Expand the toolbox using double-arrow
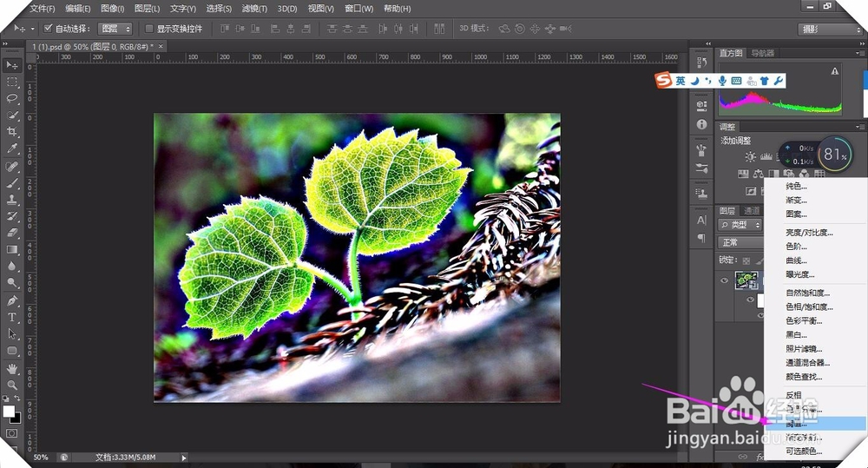This screenshot has width=868, height=468. 5,43
